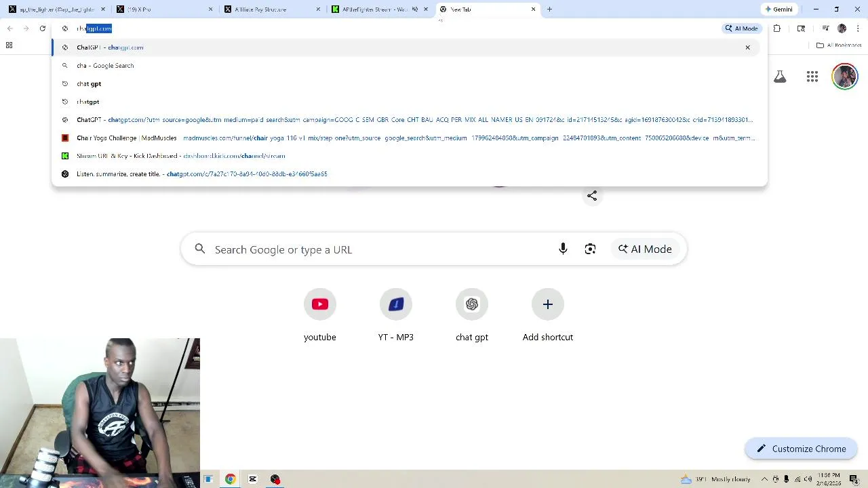Reload the current page
868x488 pixels.
click(x=43, y=28)
